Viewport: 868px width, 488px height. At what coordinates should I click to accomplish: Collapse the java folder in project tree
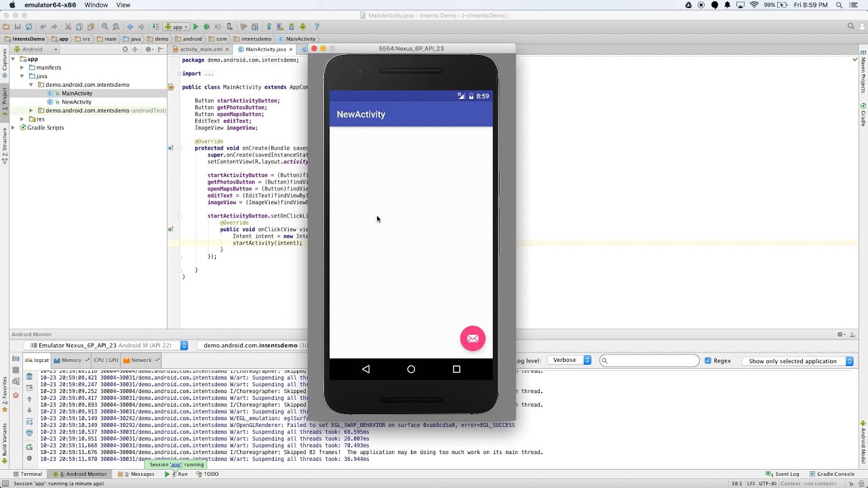pos(22,76)
